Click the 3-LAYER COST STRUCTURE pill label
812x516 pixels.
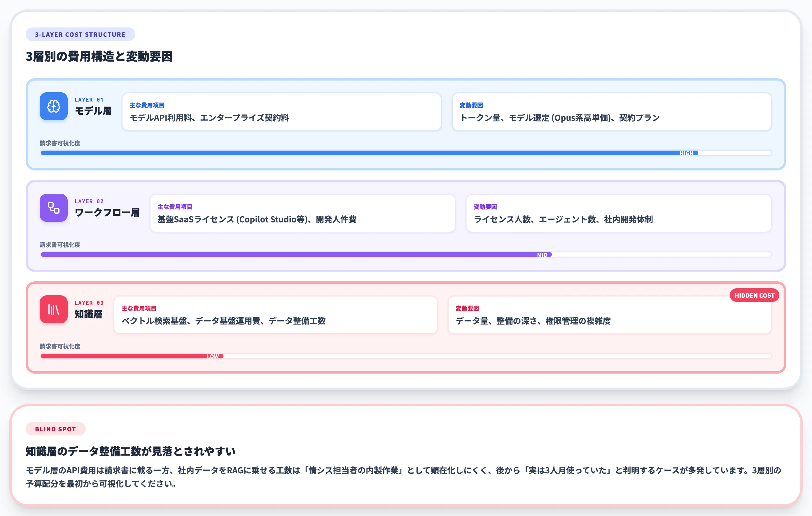click(x=80, y=34)
